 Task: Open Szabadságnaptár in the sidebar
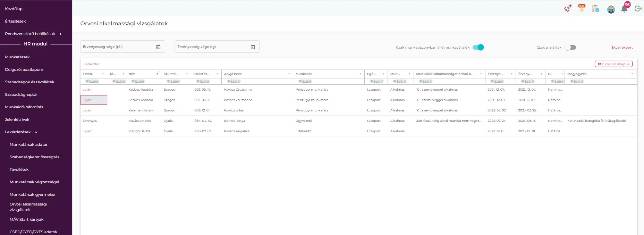pos(22,94)
